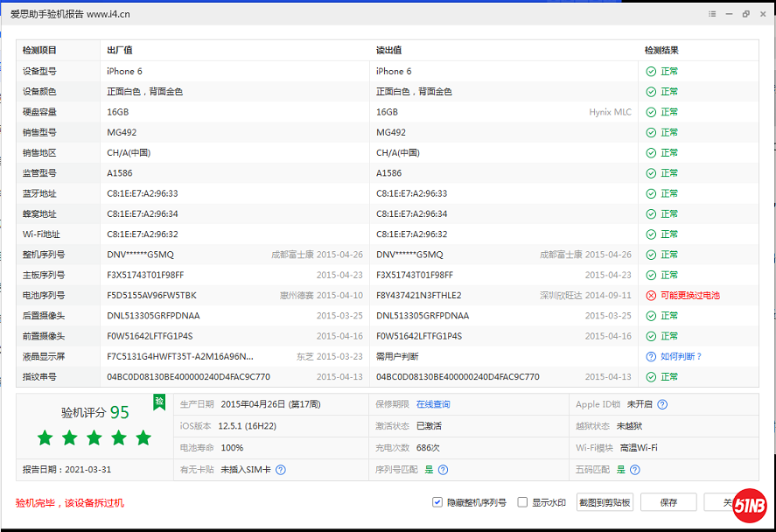Minimize the report window
This screenshot has height=532, width=776.
coord(729,14)
